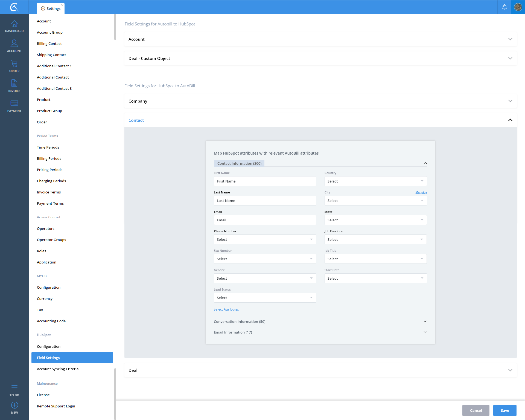Close the Settings tab

tap(62, 5)
